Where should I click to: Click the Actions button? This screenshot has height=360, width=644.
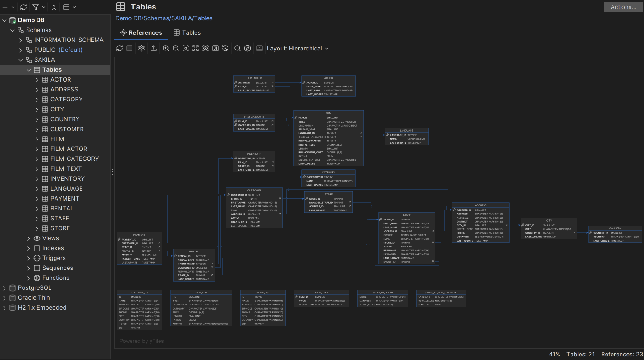[x=623, y=7]
